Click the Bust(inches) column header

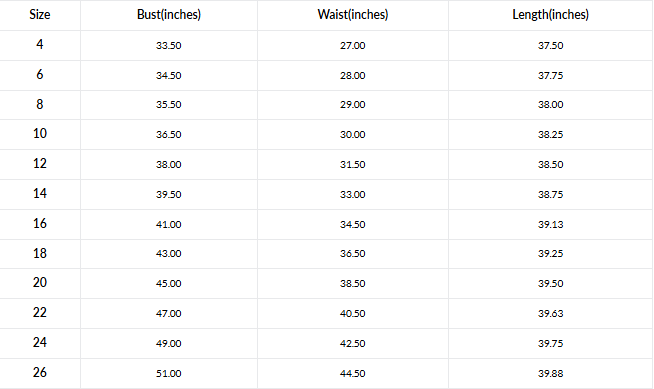[169, 15]
